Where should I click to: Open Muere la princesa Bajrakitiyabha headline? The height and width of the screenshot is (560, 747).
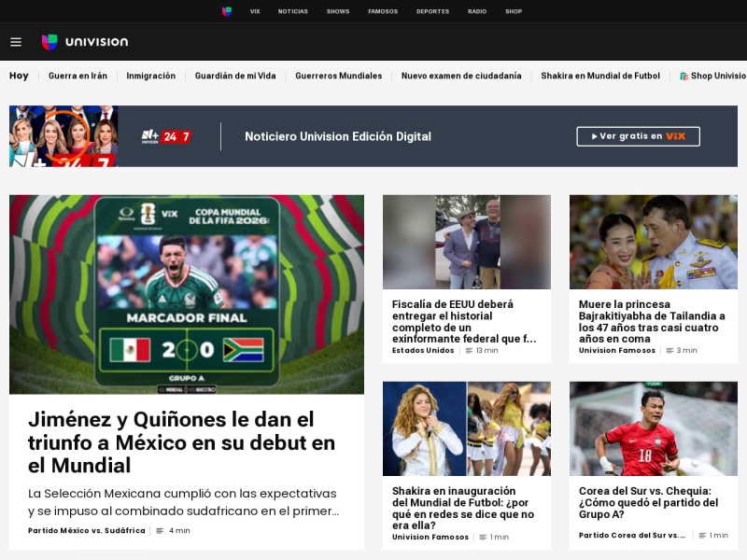652,321
